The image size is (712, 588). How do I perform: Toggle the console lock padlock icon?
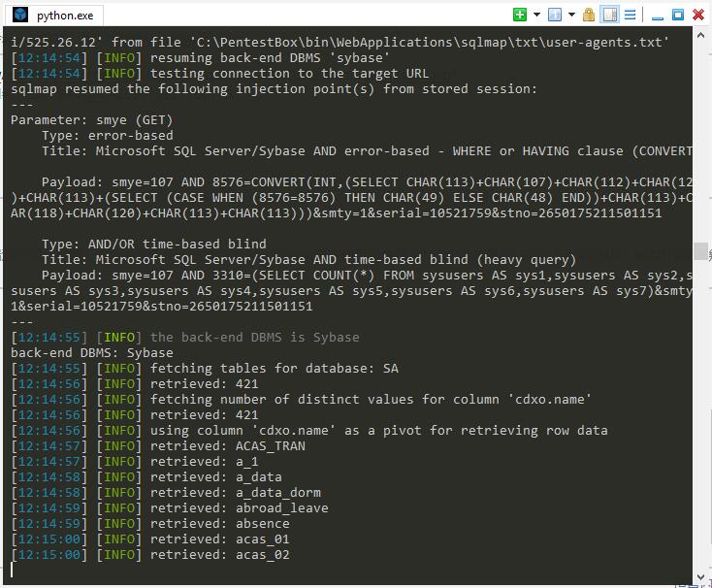click(589, 15)
